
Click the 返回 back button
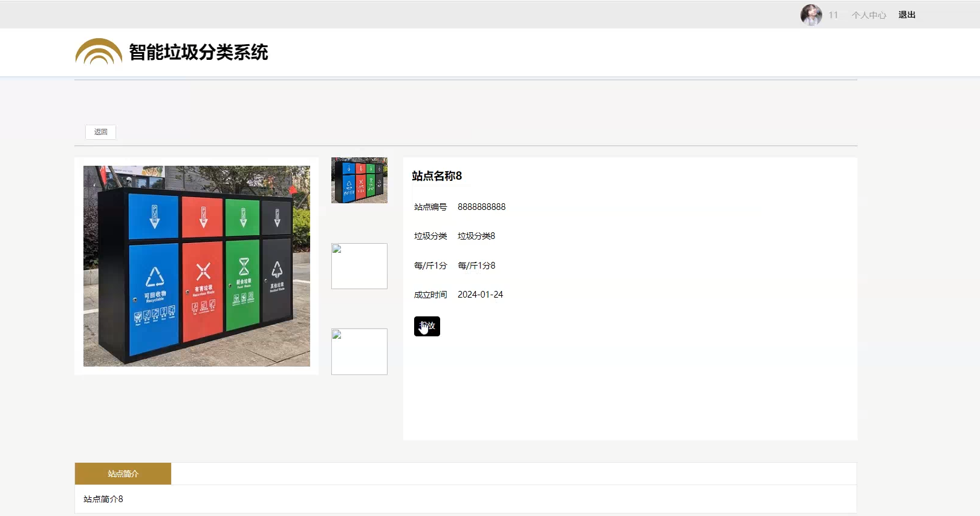(x=100, y=132)
